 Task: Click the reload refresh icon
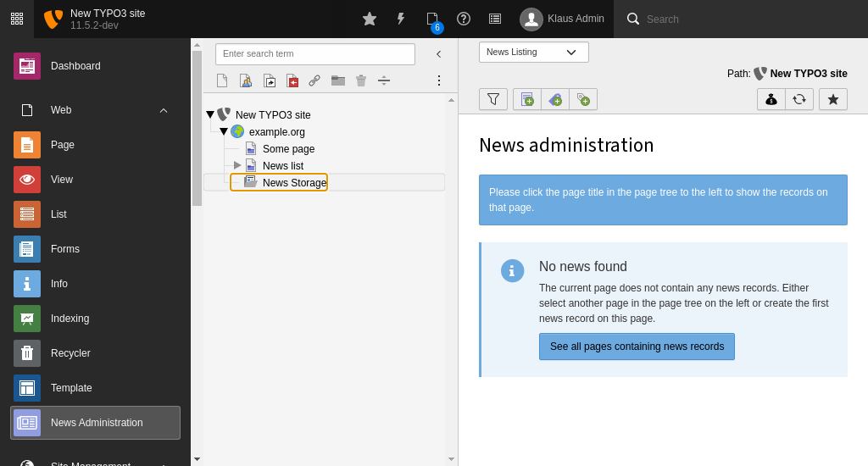[x=799, y=99]
